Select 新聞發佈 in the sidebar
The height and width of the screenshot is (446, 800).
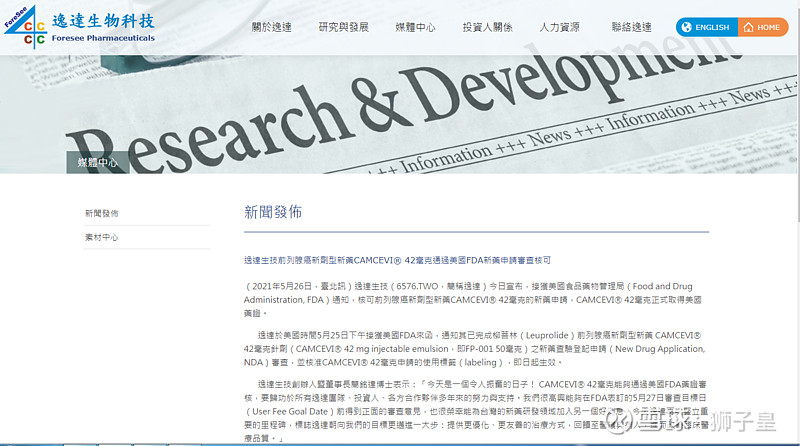(x=102, y=213)
